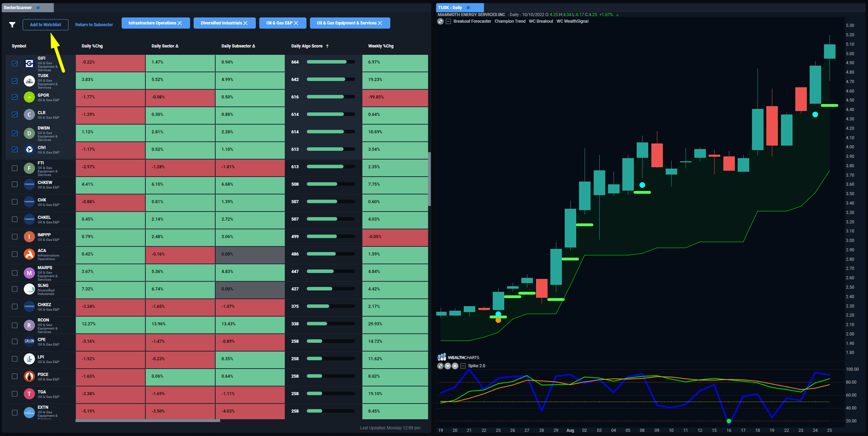Remove Oil & Gas Equipment & Services filter

(380, 23)
